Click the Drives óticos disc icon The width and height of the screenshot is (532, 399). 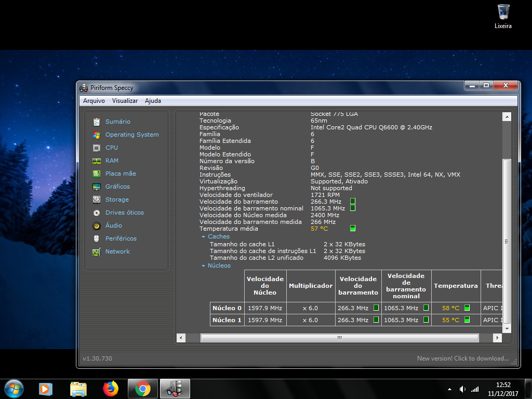tap(97, 212)
